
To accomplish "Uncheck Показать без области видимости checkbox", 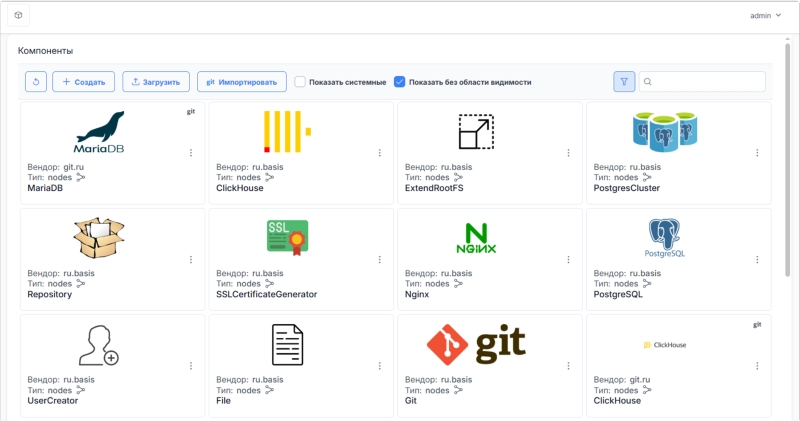I will click(x=399, y=82).
